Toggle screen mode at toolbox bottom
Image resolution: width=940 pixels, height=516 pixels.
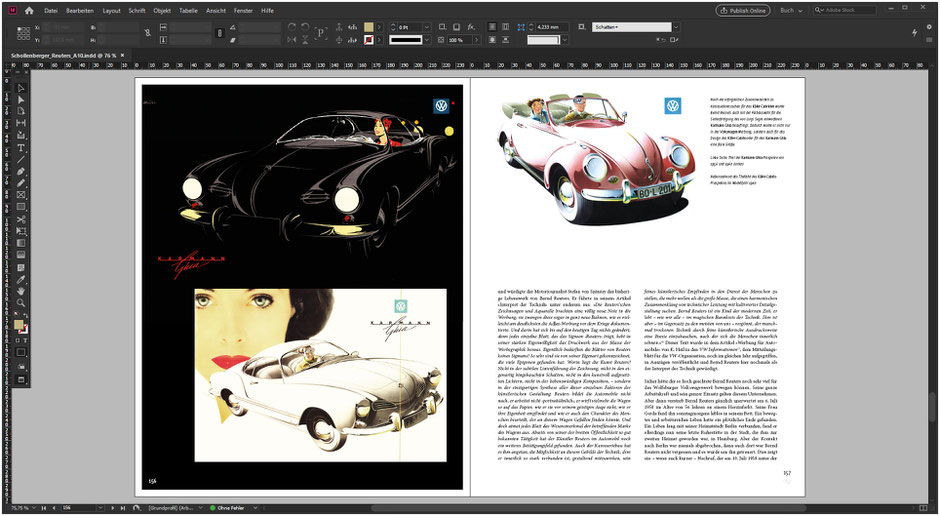point(21,380)
